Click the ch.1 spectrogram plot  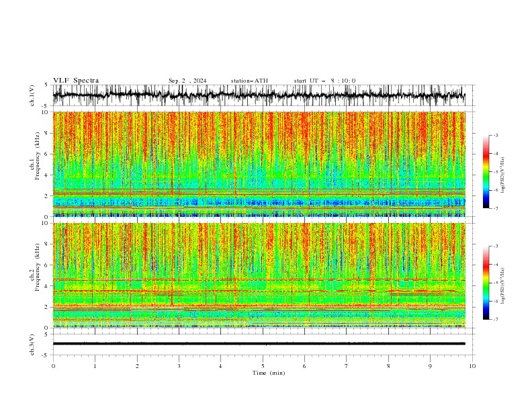pyautogui.click(x=259, y=164)
